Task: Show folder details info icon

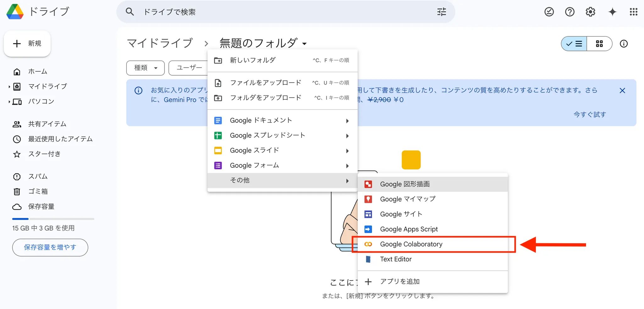Action: tap(624, 44)
